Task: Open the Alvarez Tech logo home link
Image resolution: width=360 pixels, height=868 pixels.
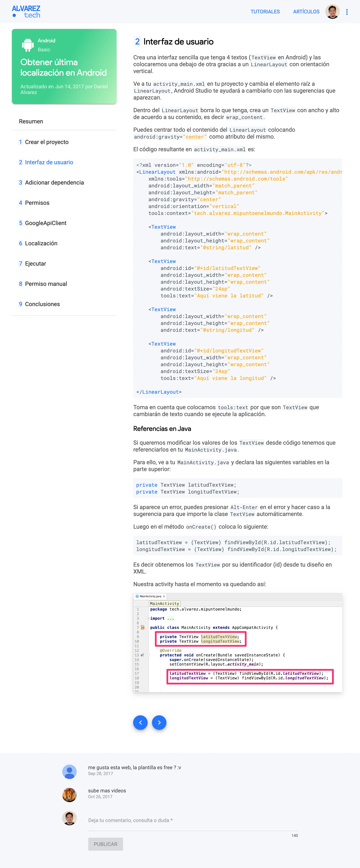Action: pyautogui.click(x=26, y=11)
